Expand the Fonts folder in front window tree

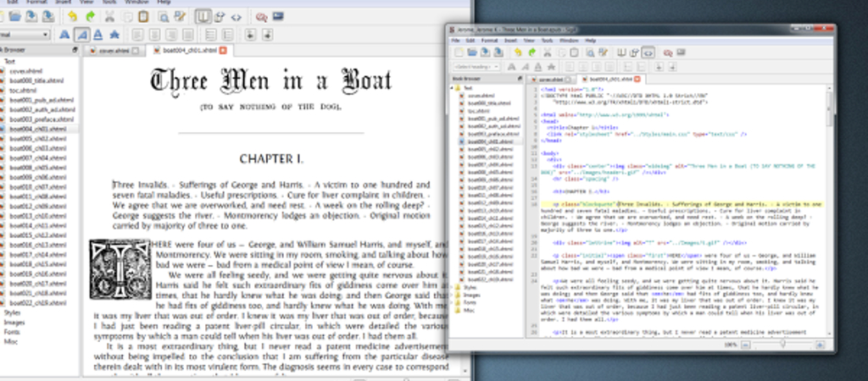point(453,302)
